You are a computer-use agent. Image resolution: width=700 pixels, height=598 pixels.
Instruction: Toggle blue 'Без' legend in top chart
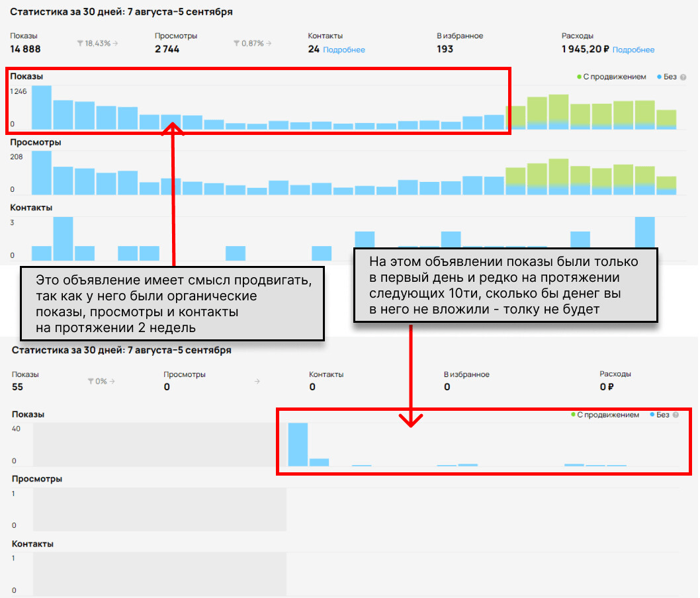pyautogui.click(x=667, y=77)
